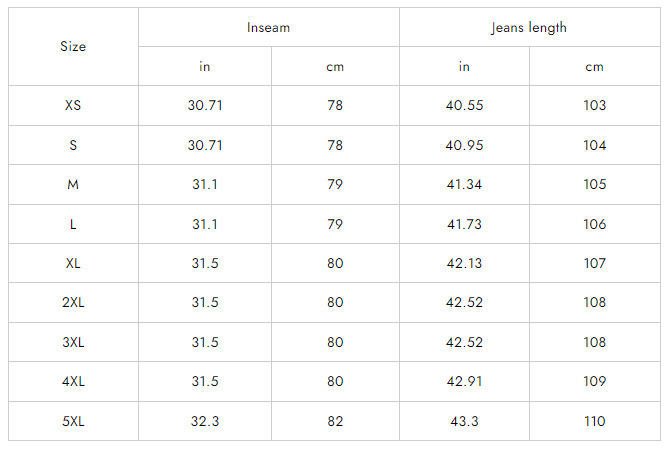
Task: Click the 110 cm jeans length cell
Action: [595, 421]
